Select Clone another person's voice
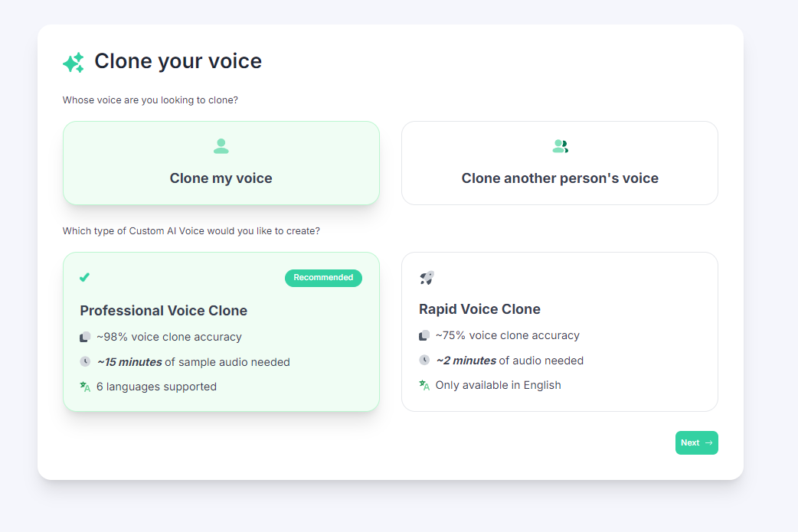 pos(560,162)
